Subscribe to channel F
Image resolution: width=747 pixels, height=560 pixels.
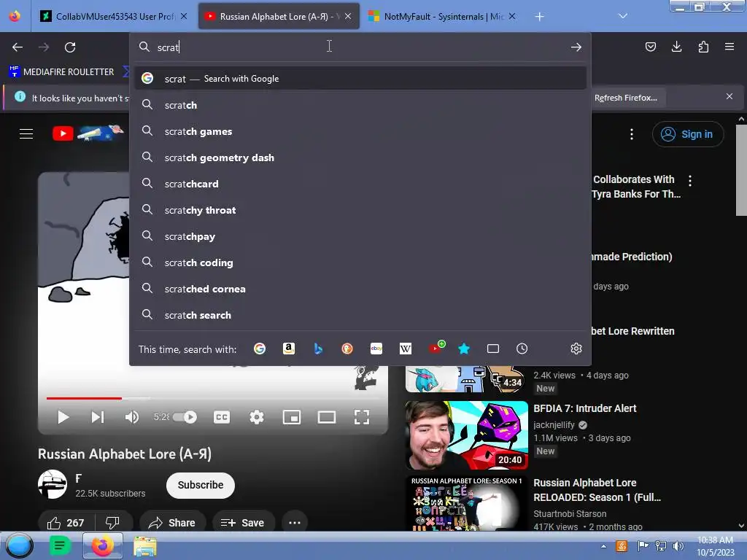(x=201, y=485)
